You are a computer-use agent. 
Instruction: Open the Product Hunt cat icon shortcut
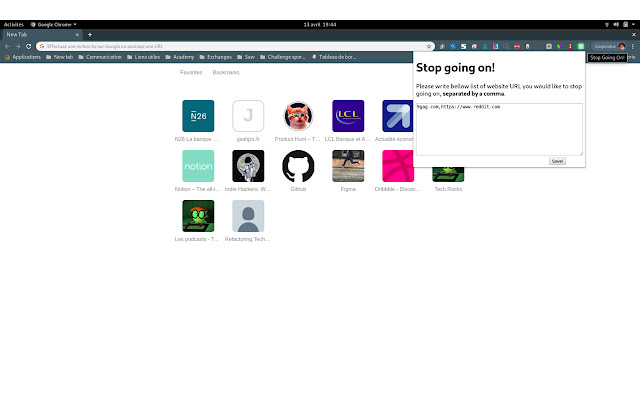298,116
